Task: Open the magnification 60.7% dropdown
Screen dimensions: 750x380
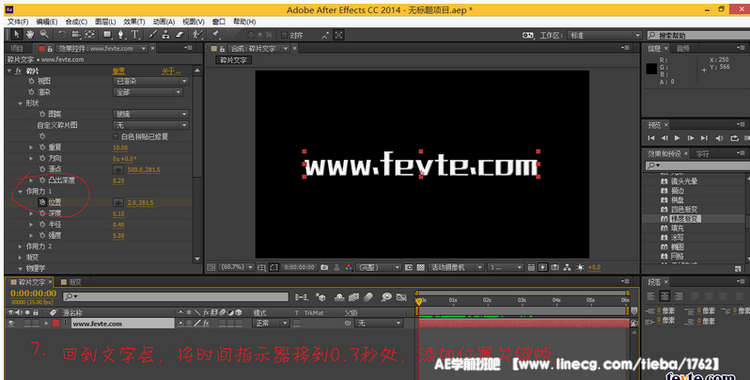Action: point(236,268)
